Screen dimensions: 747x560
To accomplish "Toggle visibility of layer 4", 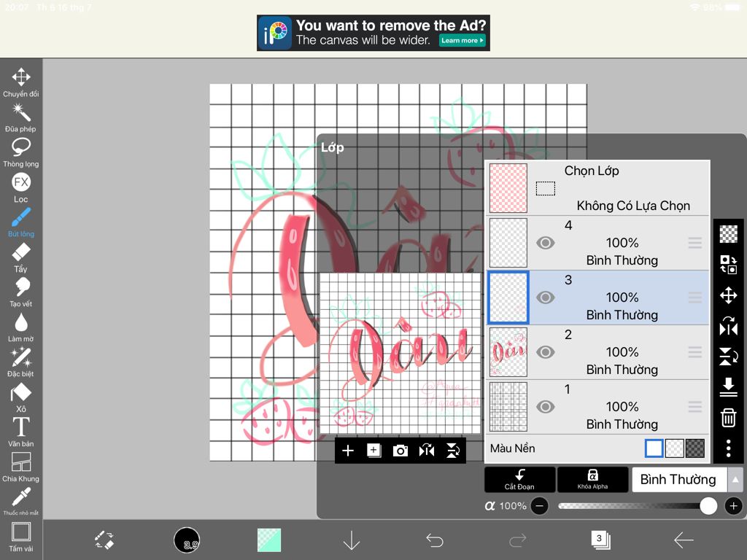I will click(546, 243).
